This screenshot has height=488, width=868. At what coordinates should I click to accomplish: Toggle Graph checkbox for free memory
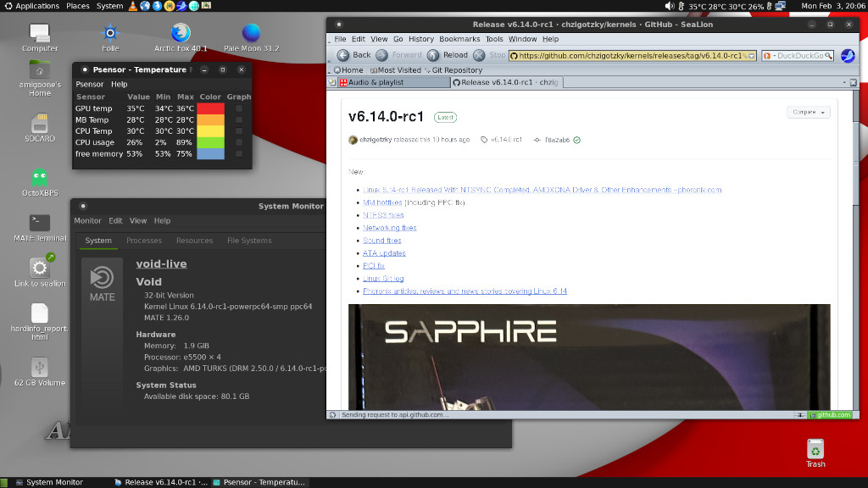(239, 154)
